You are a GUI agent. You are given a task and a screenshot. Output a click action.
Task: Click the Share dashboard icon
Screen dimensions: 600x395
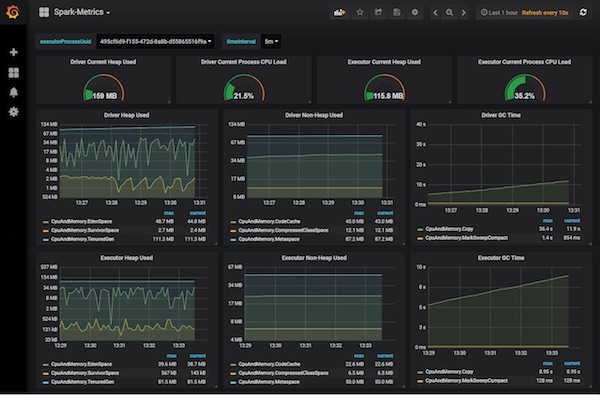click(x=378, y=13)
